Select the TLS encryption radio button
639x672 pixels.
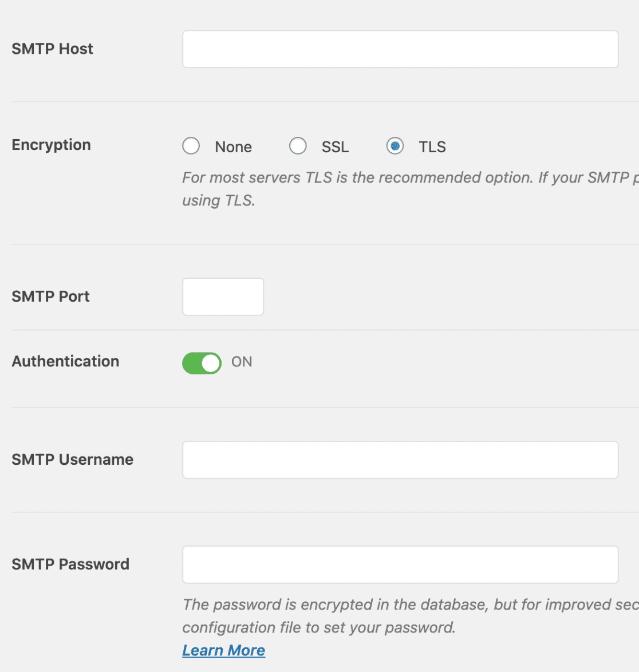[x=395, y=146]
